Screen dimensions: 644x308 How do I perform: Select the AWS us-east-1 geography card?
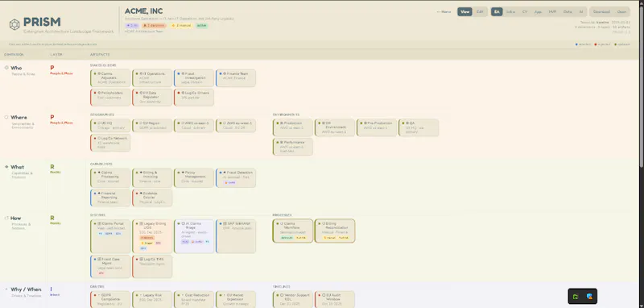point(194,126)
